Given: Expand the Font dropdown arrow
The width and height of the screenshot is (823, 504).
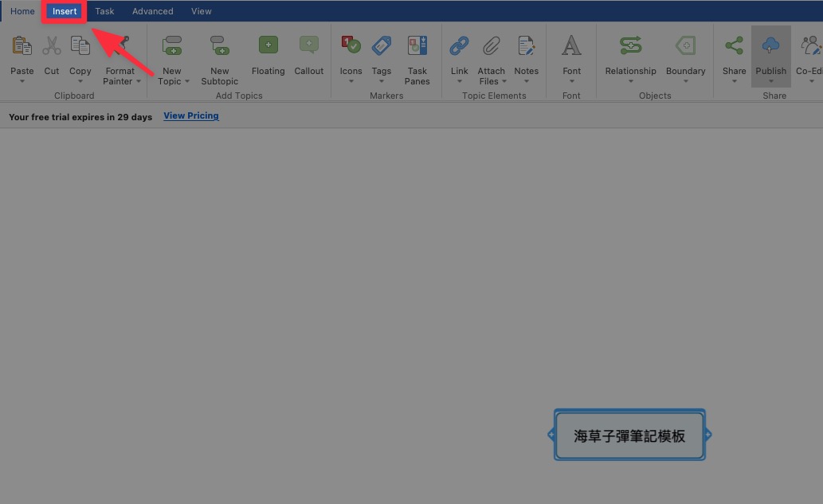Looking at the screenshot, I should pyautogui.click(x=571, y=81).
